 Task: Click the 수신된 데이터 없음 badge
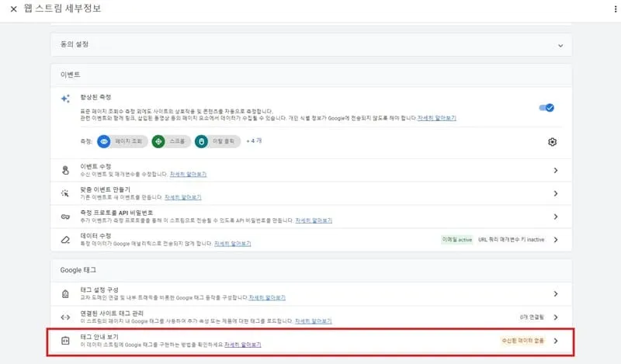522,341
